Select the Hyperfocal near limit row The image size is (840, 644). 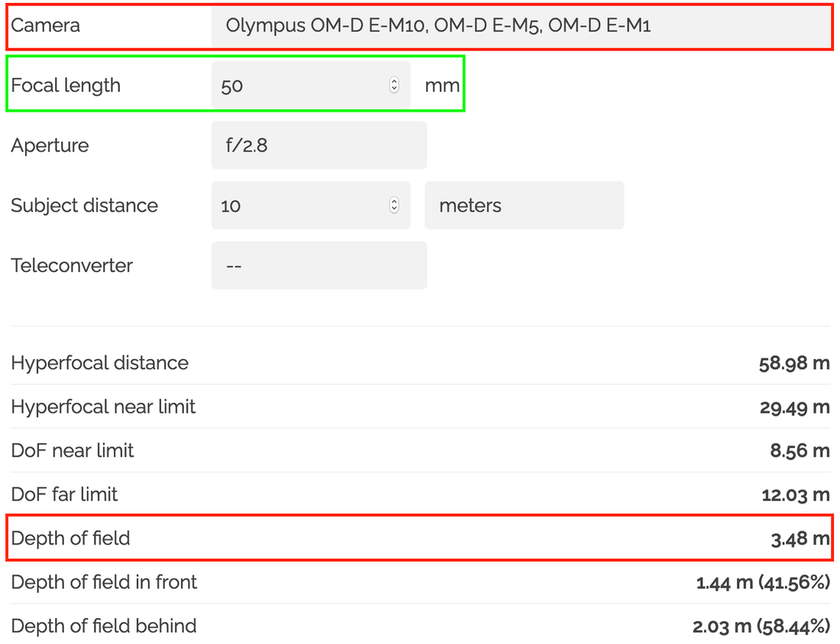click(421, 406)
